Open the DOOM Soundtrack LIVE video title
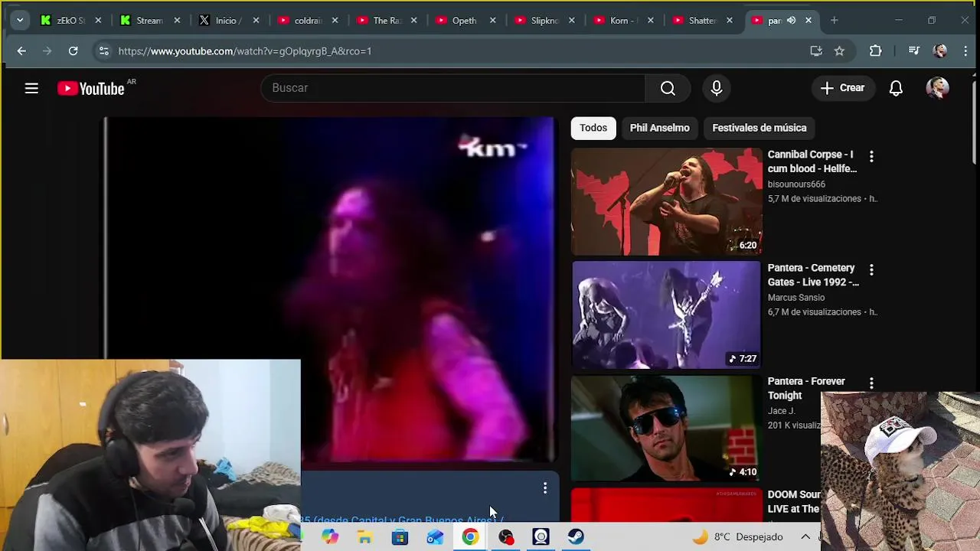This screenshot has height=551, width=980. pos(793,501)
